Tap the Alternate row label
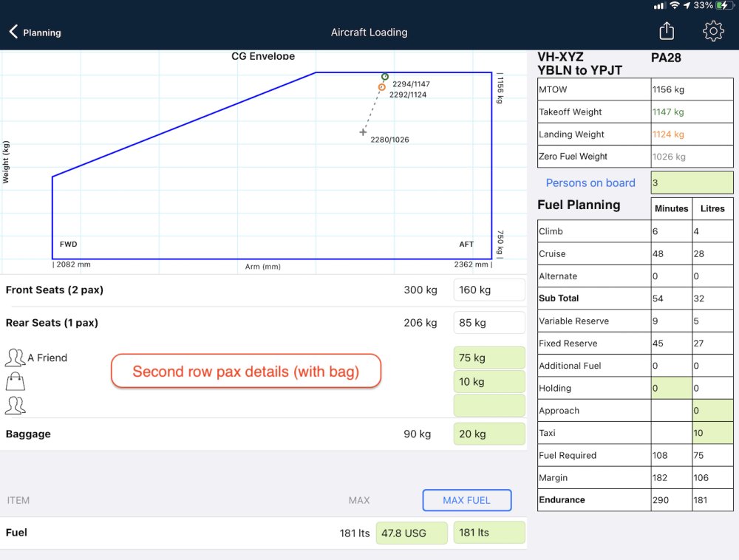Image resolution: width=739 pixels, height=560 pixels. click(x=558, y=276)
